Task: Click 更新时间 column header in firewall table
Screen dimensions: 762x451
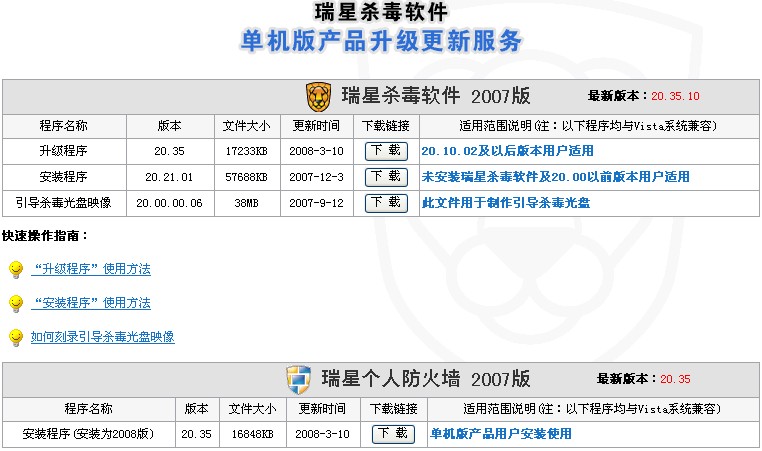Action: pyautogui.click(x=322, y=409)
